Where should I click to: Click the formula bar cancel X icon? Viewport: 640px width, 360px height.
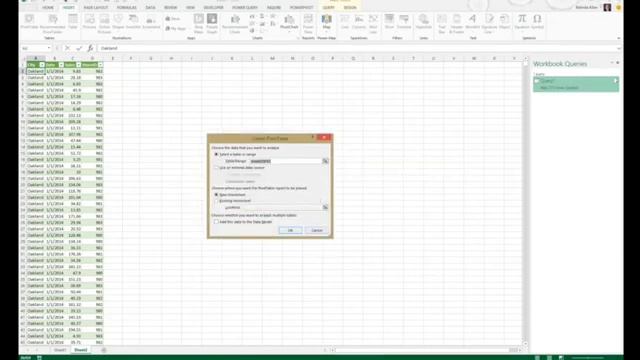coord(67,48)
